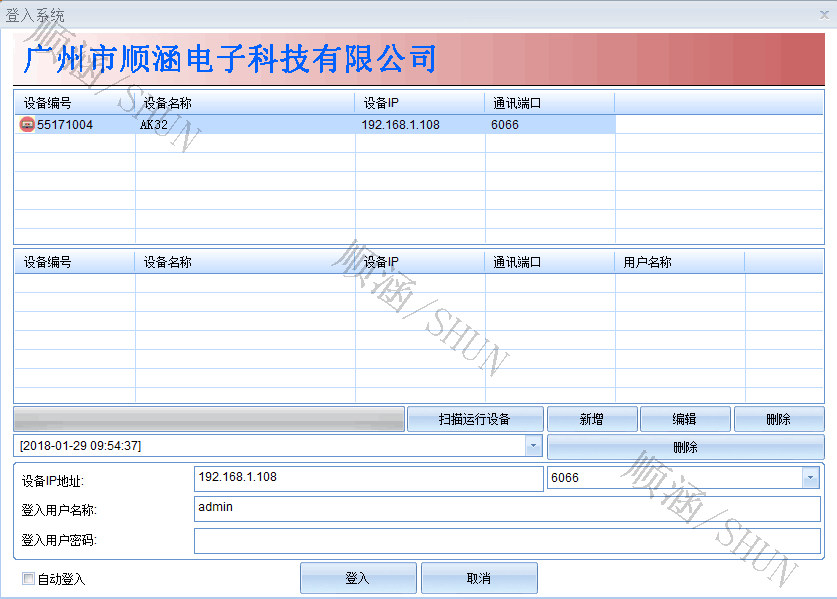Click 用户名称 header in lower table
This screenshot has width=837, height=599.
680,262
